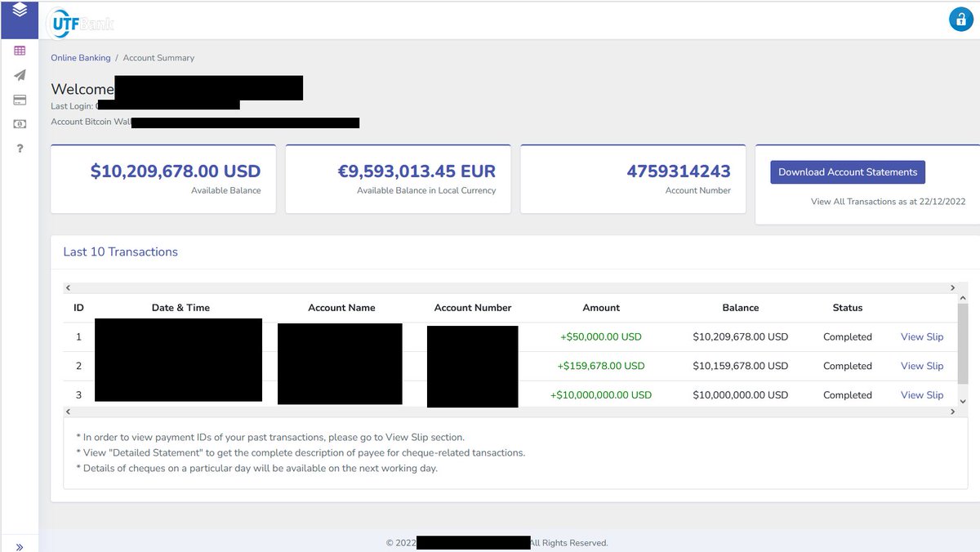View Slip for the +$10,000,000.00 transaction
Viewport: 980px width, 552px height.
(922, 395)
